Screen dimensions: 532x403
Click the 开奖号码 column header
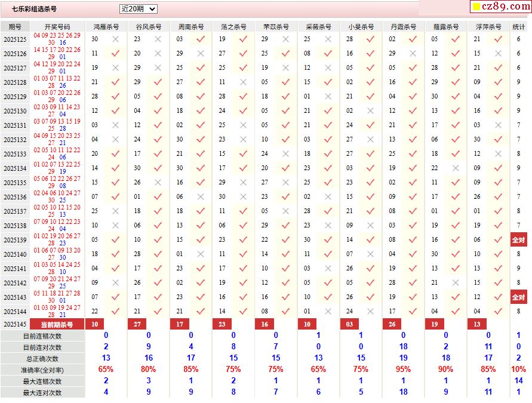pyautogui.click(x=57, y=27)
